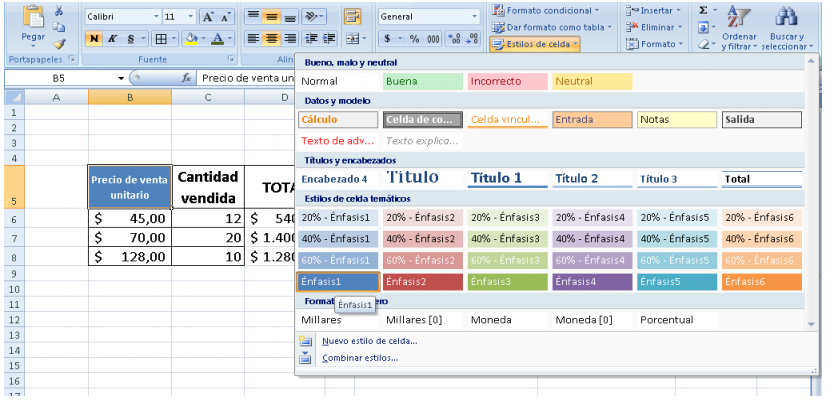The image size is (839, 403).
Task: Open the font size 11 dropdown
Action: 190,17
